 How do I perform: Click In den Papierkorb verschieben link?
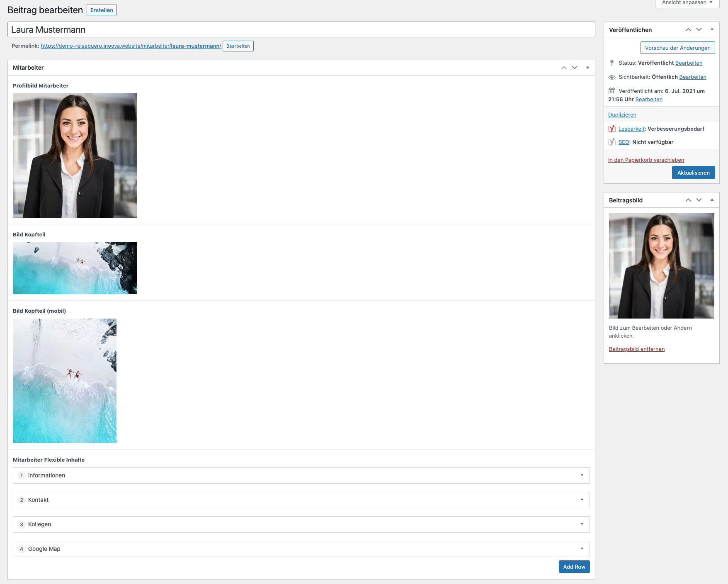tap(646, 160)
